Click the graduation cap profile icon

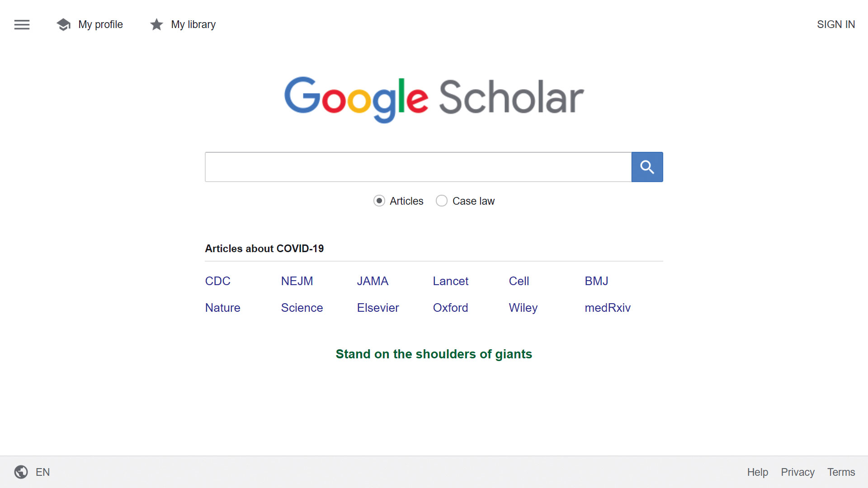point(64,24)
